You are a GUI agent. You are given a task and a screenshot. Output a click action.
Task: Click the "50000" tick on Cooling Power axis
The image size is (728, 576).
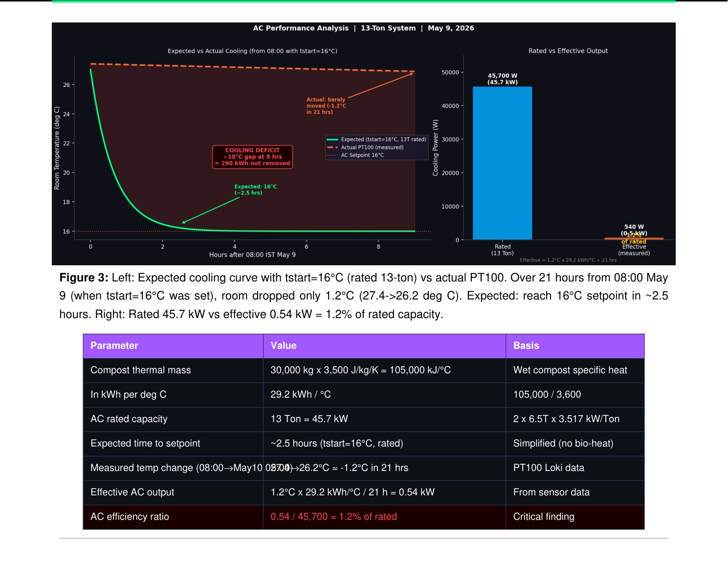(450, 72)
